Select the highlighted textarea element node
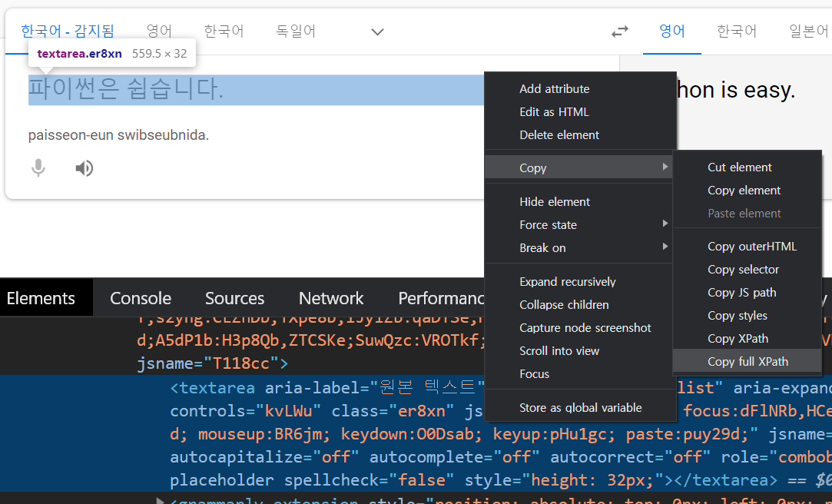 [x=416, y=433]
